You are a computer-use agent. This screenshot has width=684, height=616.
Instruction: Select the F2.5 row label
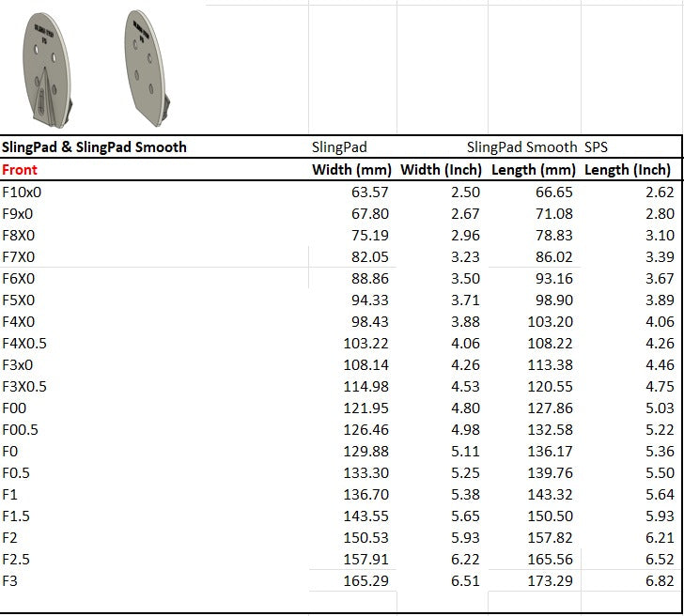[x=16, y=560]
